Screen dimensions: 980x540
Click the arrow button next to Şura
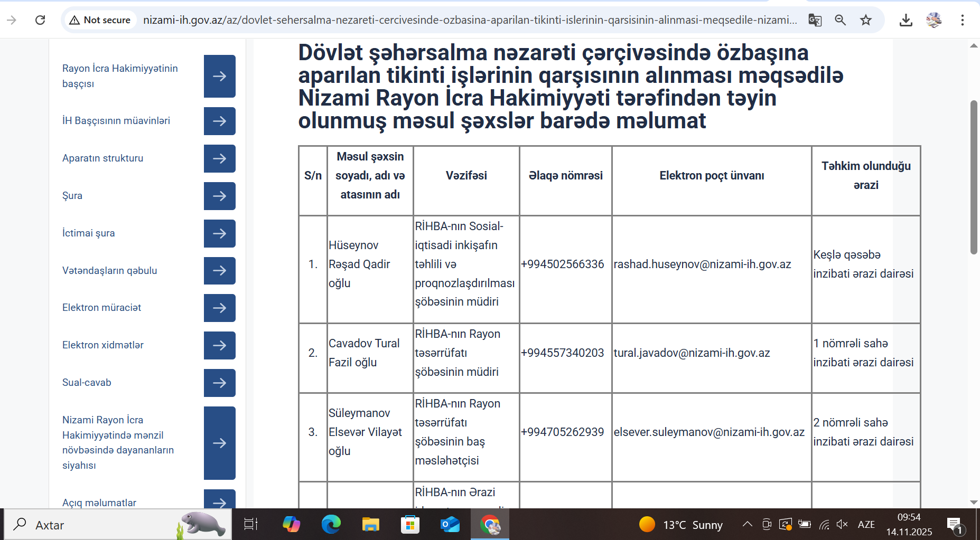pos(219,196)
